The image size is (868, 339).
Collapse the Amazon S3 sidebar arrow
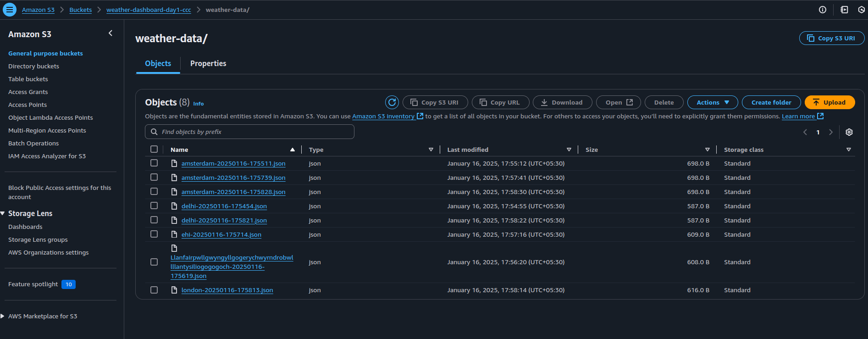pos(111,33)
